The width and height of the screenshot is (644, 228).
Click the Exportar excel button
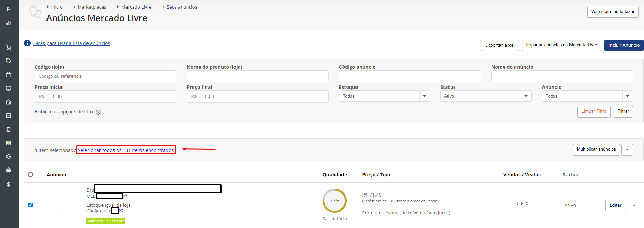500,45
